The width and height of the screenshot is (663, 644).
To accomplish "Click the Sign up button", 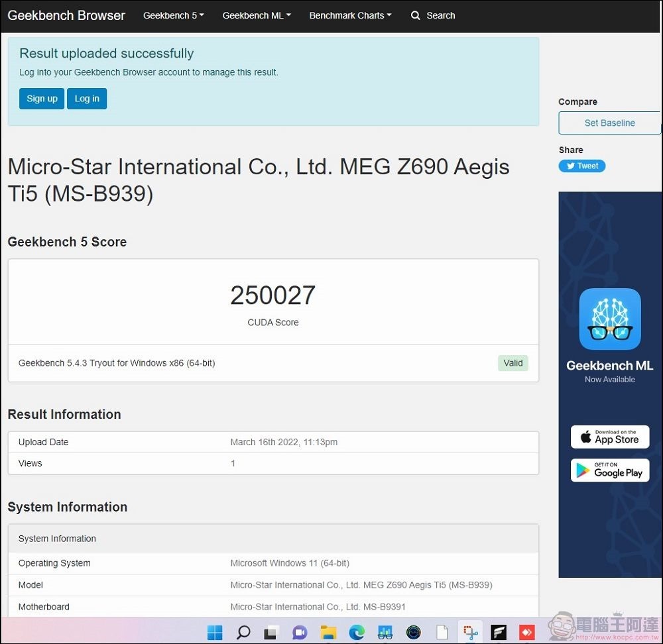I will pyautogui.click(x=42, y=99).
